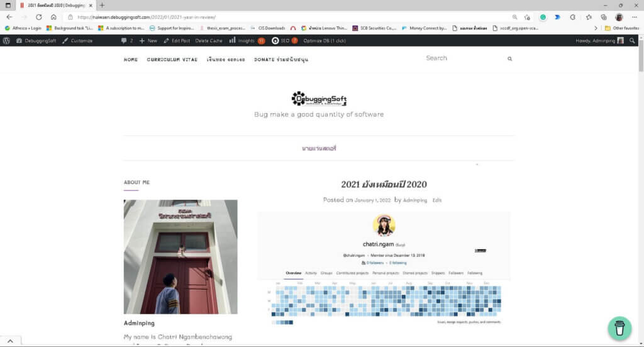The width and height of the screenshot is (644, 347).
Task: Open the DebuggingSoft site dashboard link
Action: pyautogui.click(x=36, y=41)
